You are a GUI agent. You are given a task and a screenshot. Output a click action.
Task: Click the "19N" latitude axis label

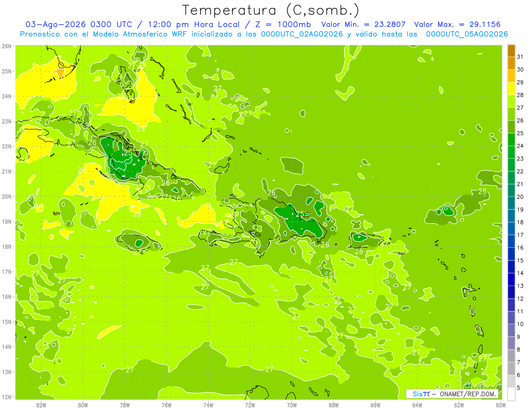(x=7, y=221)
